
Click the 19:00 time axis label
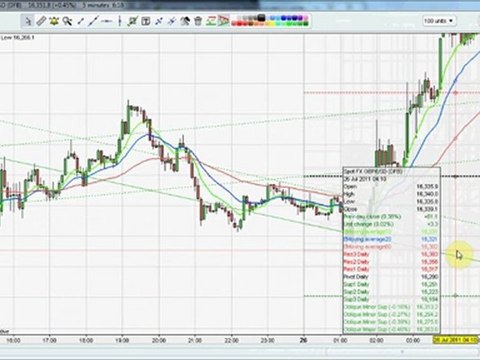click(x=122, y=341)
